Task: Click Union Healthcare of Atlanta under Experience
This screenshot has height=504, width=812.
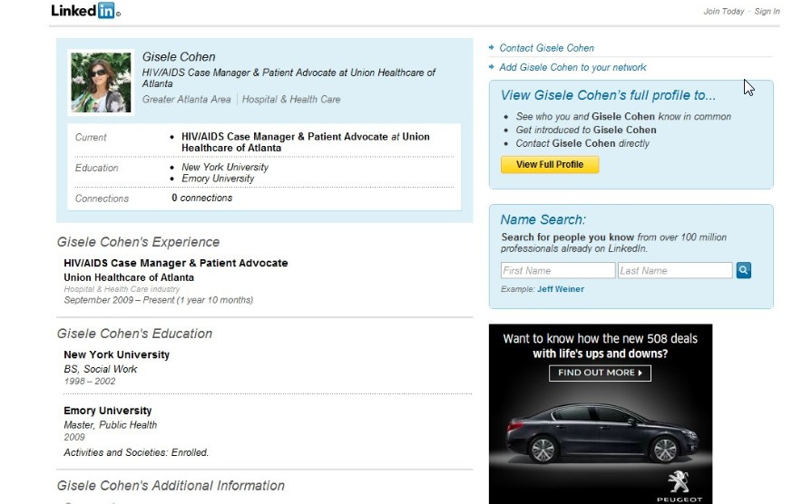Action: (129, 277)
